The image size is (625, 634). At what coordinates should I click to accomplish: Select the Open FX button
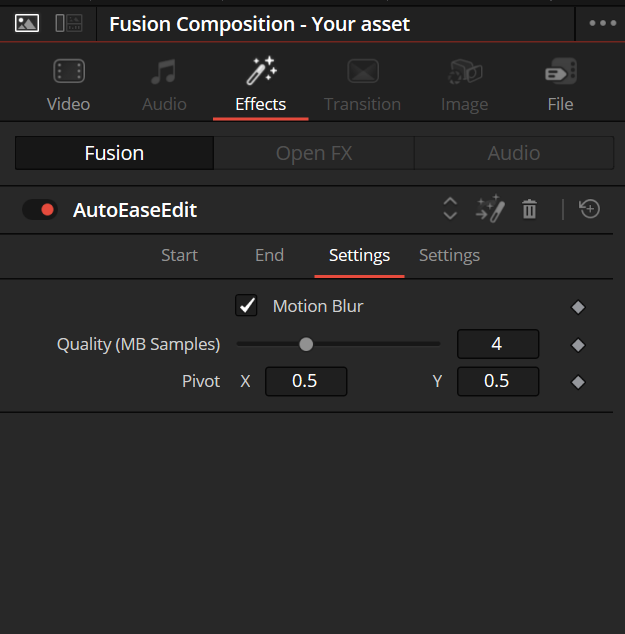(314, 153)
